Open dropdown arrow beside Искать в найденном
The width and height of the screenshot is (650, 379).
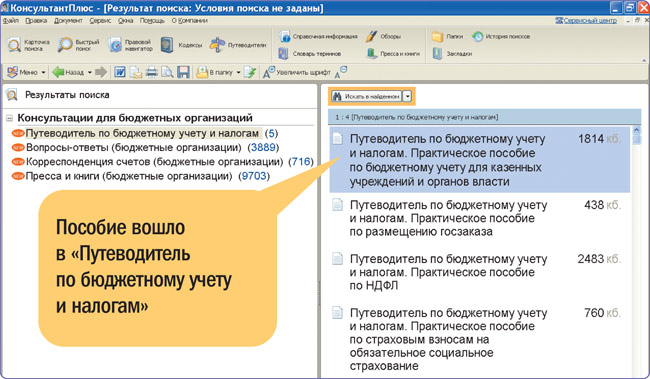408,97
